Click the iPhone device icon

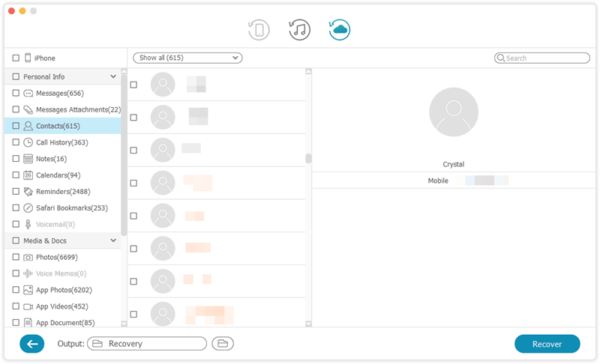28,58
